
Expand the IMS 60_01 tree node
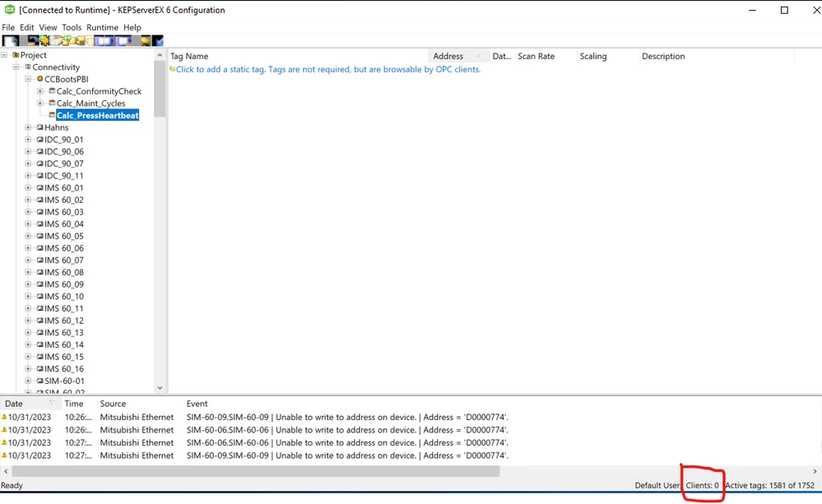[x=27, y=187]
